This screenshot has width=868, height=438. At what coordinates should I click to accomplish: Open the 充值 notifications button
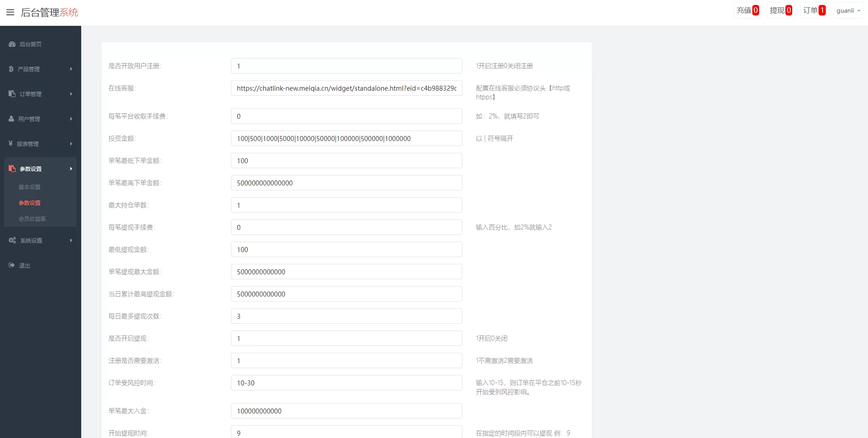pos(747,10)
